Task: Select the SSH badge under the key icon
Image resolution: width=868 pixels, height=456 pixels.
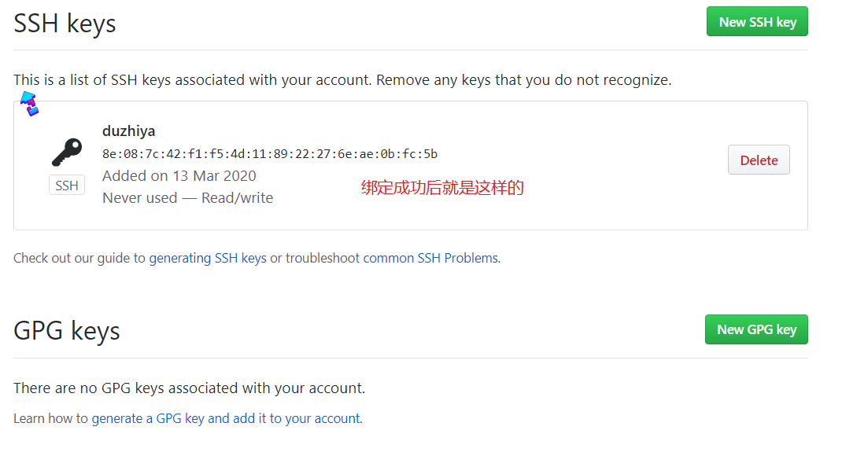Action: coord(66,186)
